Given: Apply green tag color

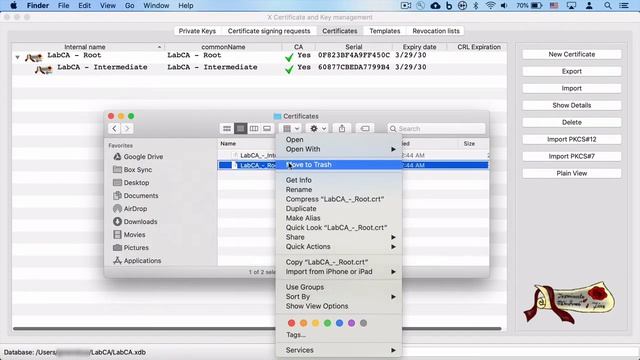Looking at the screenshot, I should pos(327,323).
